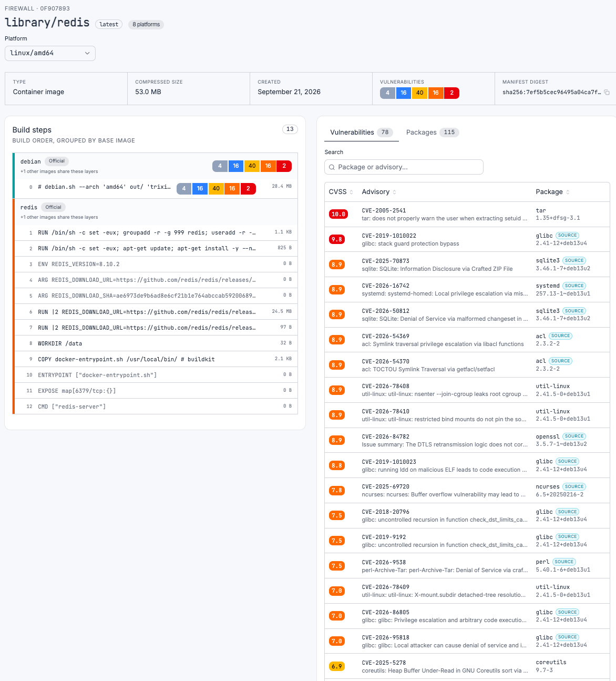Select build step 2 apt-get update row

(x=156, y=248)
